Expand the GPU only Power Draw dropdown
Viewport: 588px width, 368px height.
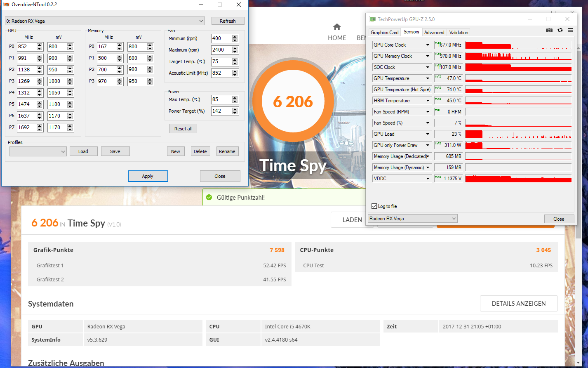[428, 145]
